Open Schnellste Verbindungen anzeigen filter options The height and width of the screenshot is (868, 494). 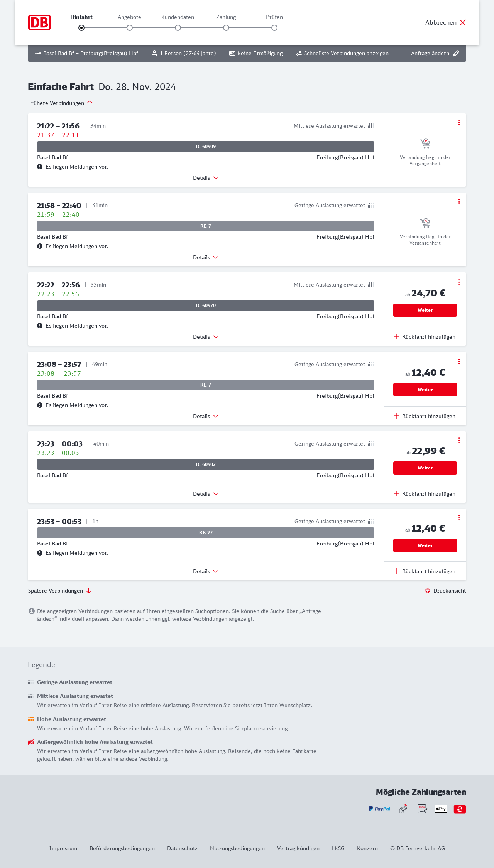(x=342, y=53)
